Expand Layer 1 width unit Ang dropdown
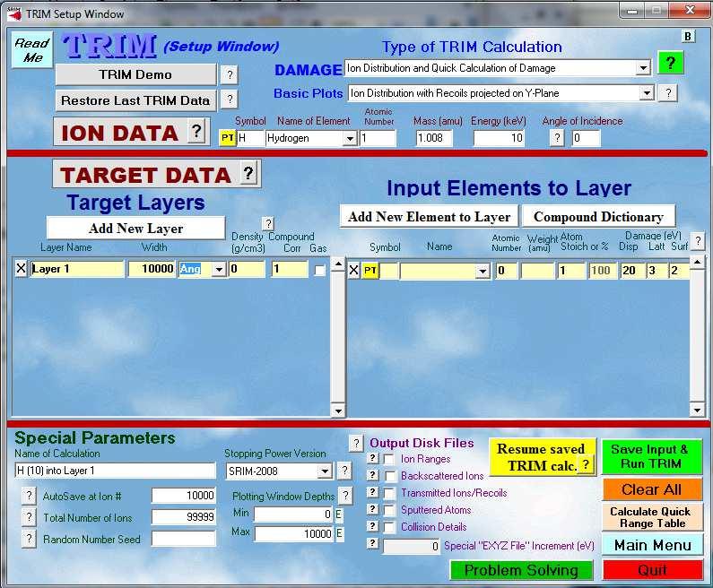This screenshot has height=588, width=713. pyautogui.click(x=219, y=269)
